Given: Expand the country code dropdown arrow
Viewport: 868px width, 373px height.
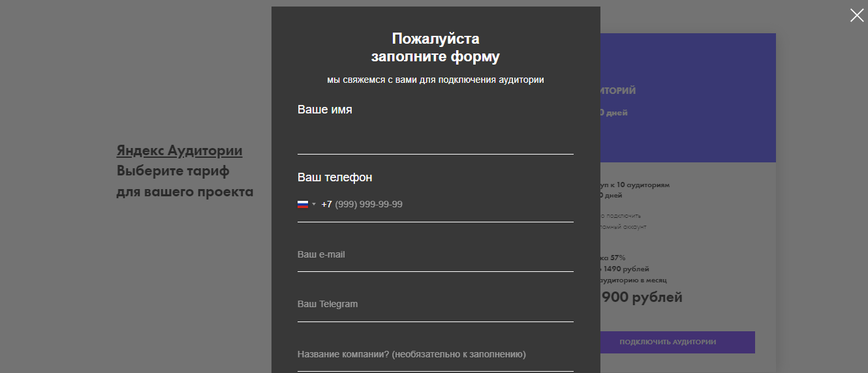Looking at the screenshot, I should 313,204.
